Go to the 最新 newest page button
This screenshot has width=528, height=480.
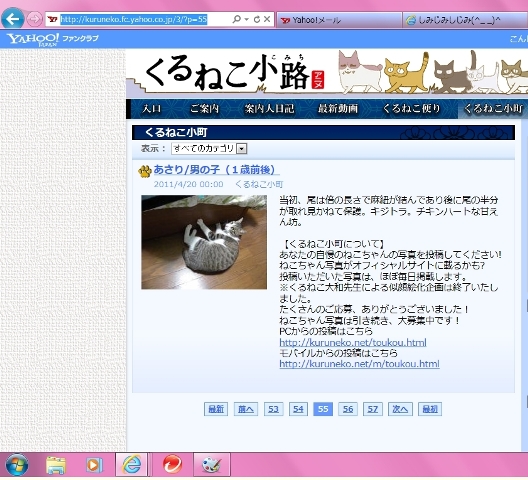[216, 409]
